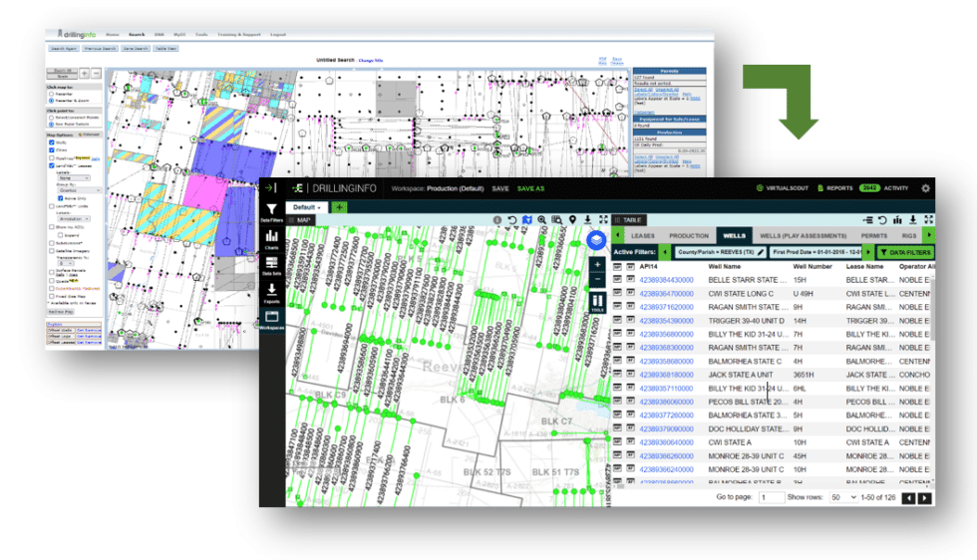
Task: Open the Data Filters sidebar panel
Action: coord(271,210)
